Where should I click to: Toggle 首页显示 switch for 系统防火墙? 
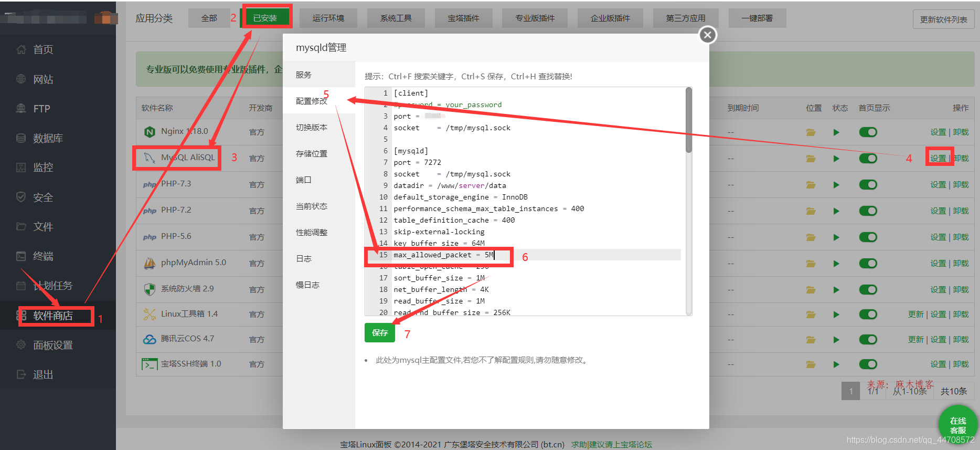(868, 290)
